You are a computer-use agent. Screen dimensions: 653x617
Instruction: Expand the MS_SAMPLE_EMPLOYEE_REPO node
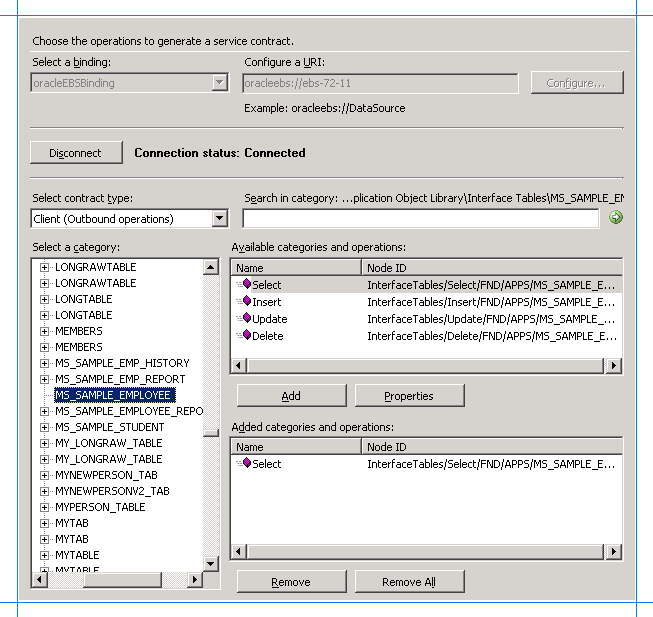point(44,411)
